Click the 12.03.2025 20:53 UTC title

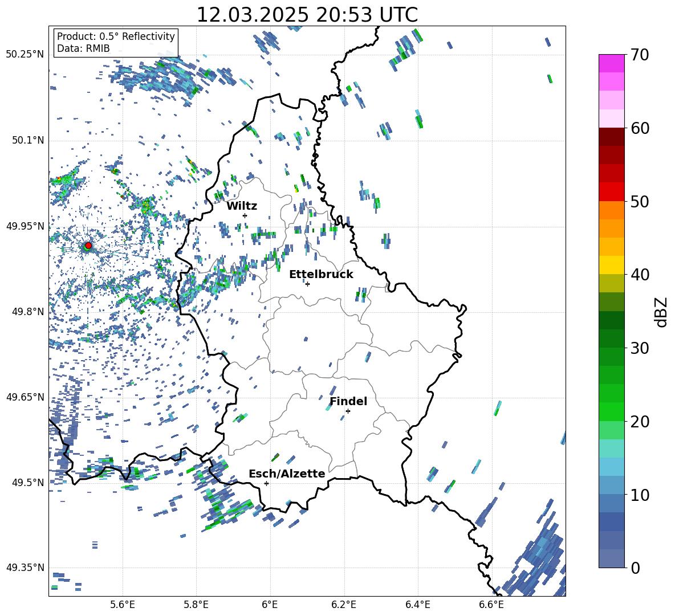pyautogui.click(x=307, y=15)
